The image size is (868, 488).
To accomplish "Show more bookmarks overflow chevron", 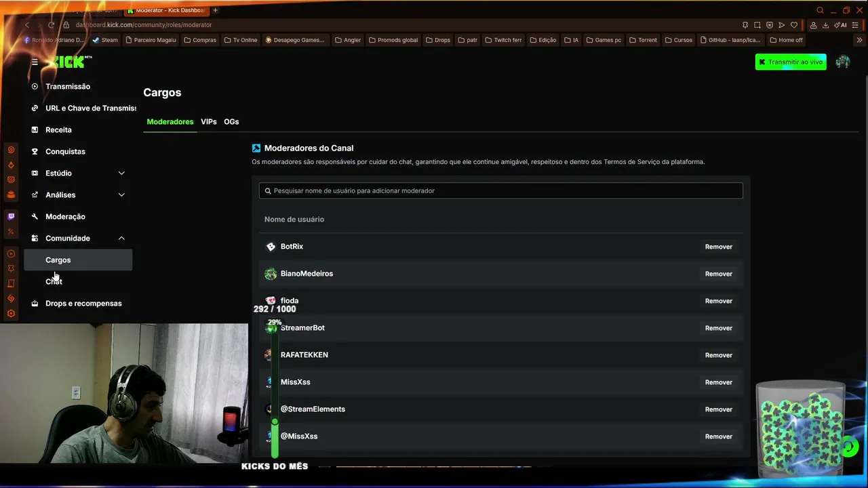I will 859,40.
